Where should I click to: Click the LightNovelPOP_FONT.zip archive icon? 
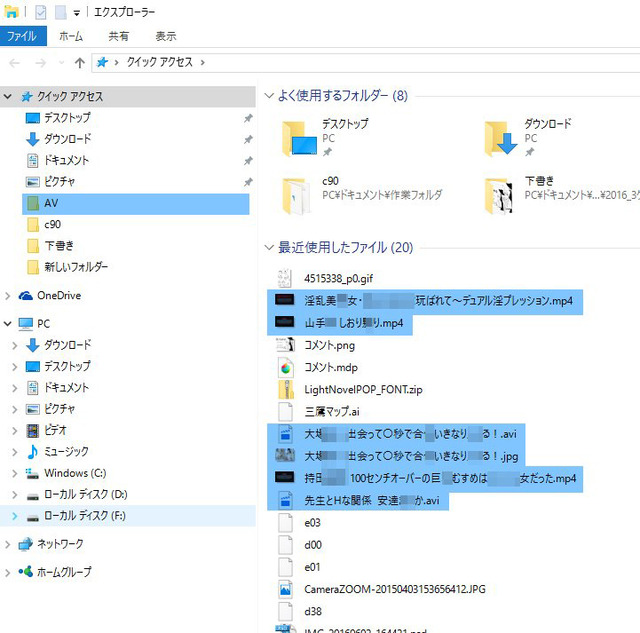pyautogui.click(x=285, y=389)
